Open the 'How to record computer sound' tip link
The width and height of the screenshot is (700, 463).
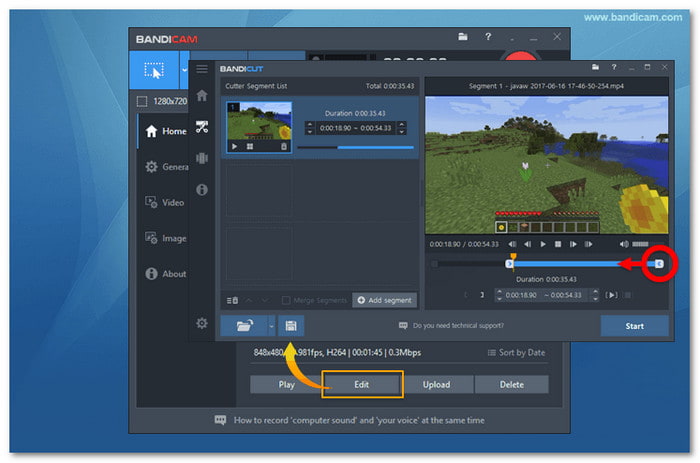[x=350, y=420]
